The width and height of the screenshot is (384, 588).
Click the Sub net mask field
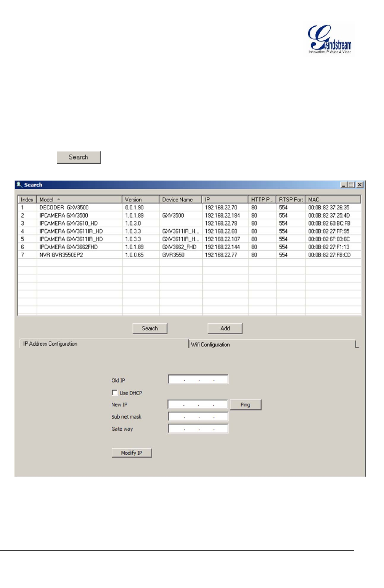coord(198,417)
